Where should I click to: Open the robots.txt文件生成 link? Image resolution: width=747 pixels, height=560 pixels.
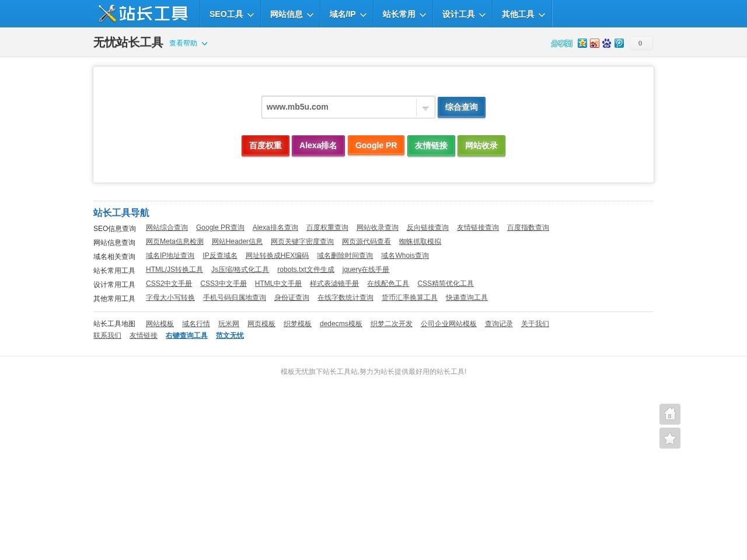[x=306, y=269]
